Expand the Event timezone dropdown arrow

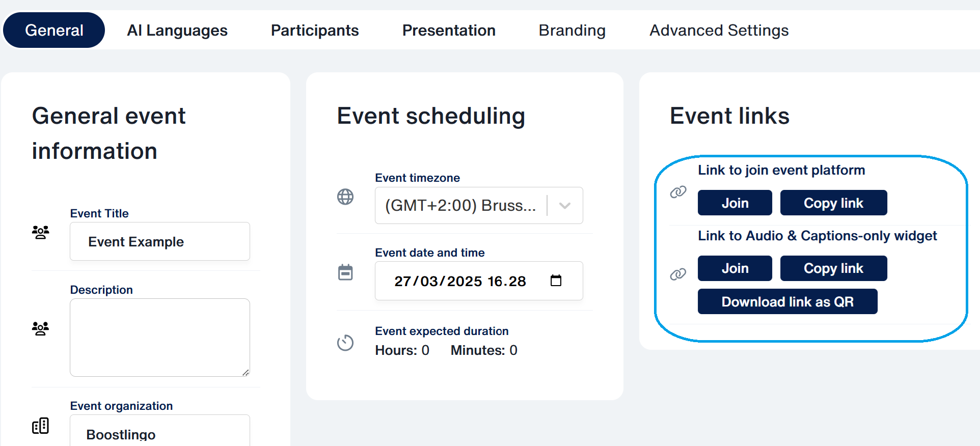(565, 206)
